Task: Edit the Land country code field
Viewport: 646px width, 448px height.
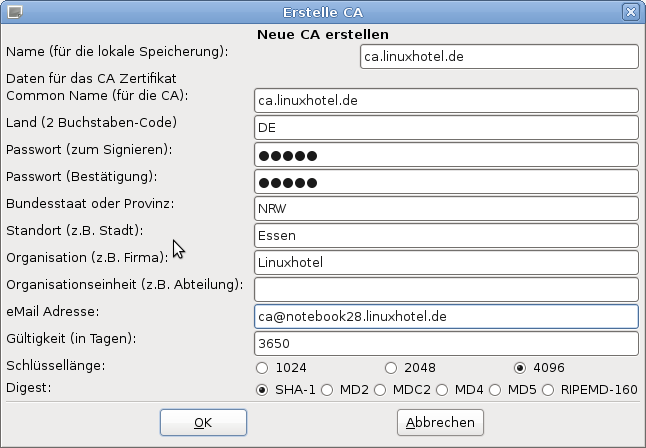Action: [446, 128]
